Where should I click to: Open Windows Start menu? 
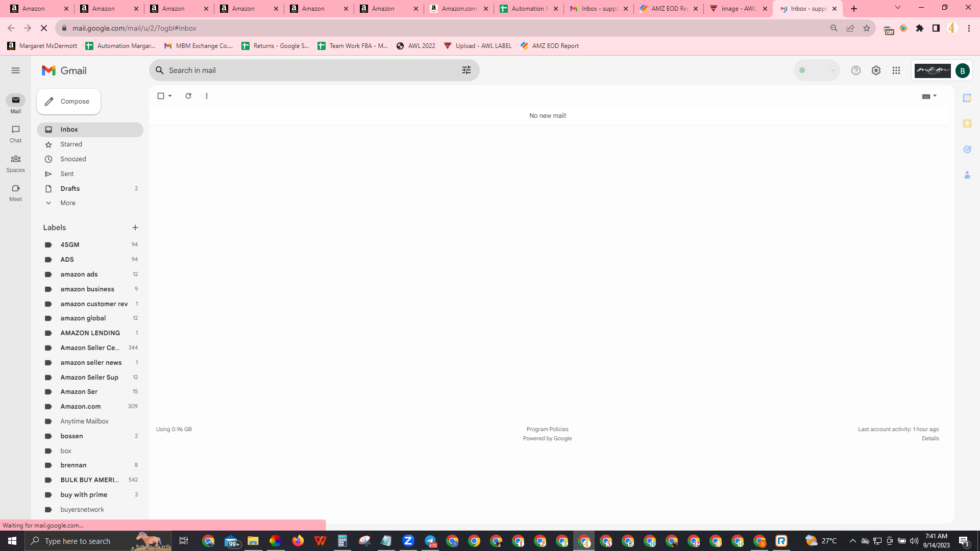12,541
